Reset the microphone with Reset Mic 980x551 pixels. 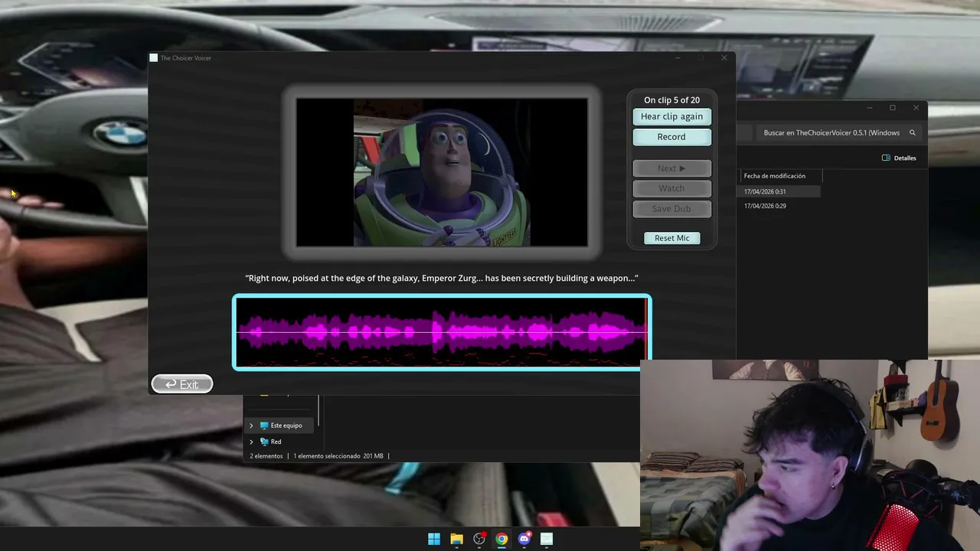(671, 238)
